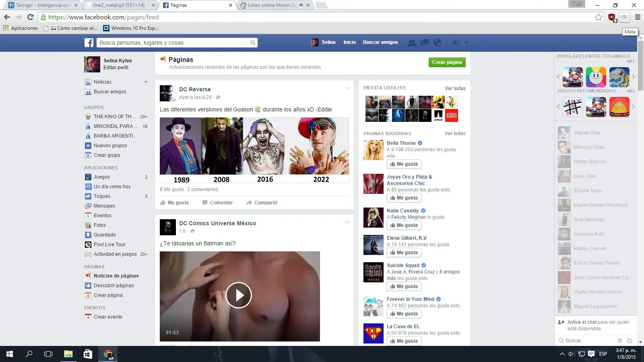Click the Chrome forward arrow
The image size is (644, 362).
click(19, 17)
